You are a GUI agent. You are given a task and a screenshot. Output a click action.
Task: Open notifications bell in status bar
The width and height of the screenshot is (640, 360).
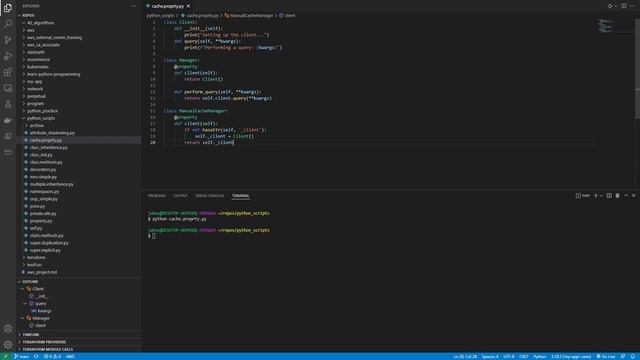coord(633,357)
